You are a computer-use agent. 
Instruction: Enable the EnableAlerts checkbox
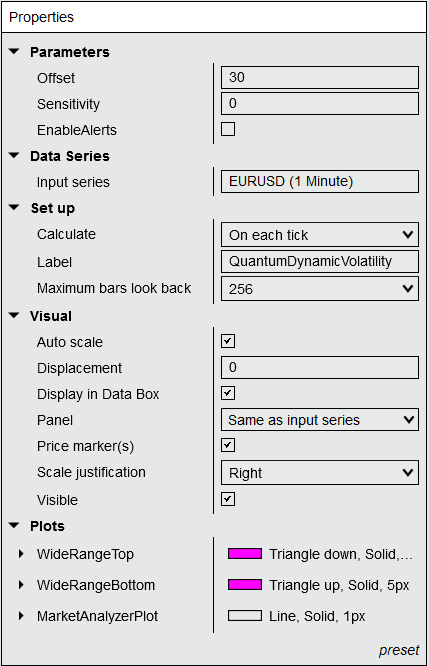(x=228, y=129)
